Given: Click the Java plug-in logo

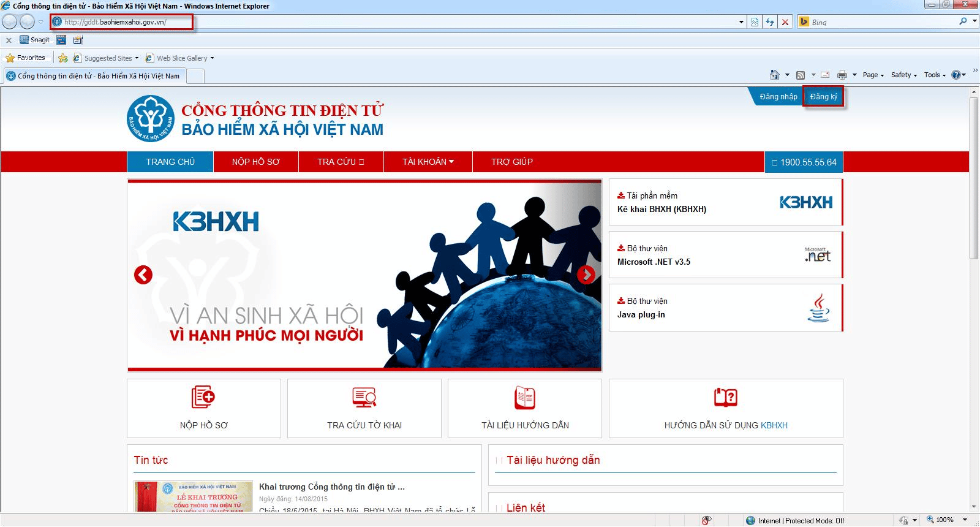Looking at the screenshot, I should click(819, 308).
